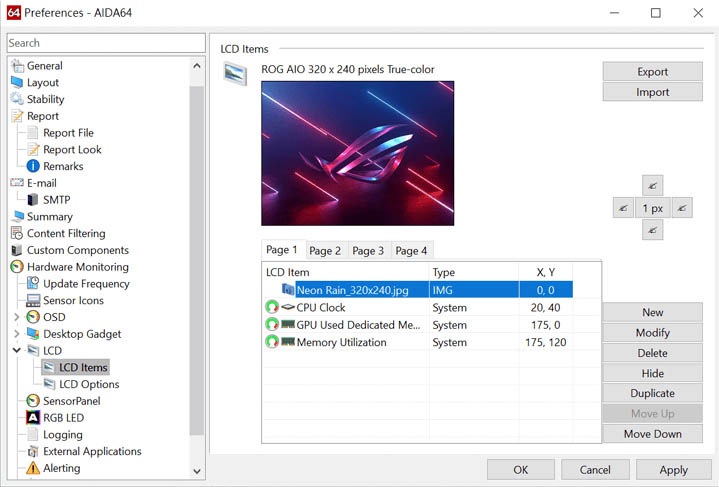Image resolution: width=719 pixels, height=487 pixels.
Task: Click the SensorPanel icon
Action: [33, 401]
